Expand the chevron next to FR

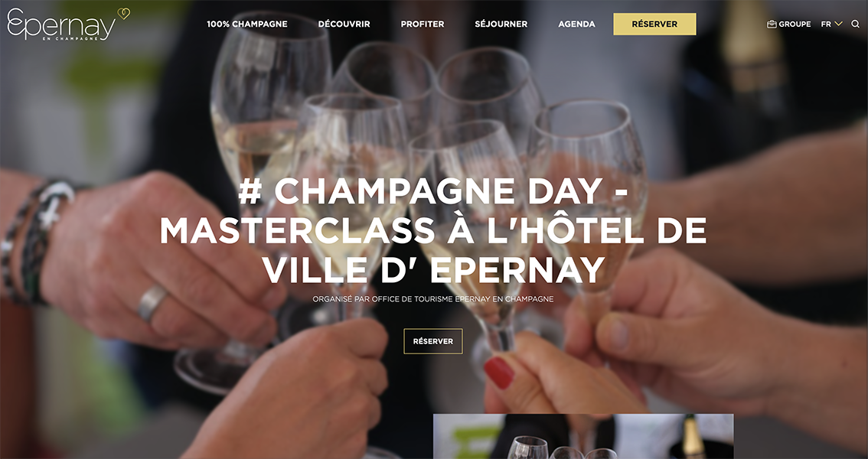tap(838, 24)
